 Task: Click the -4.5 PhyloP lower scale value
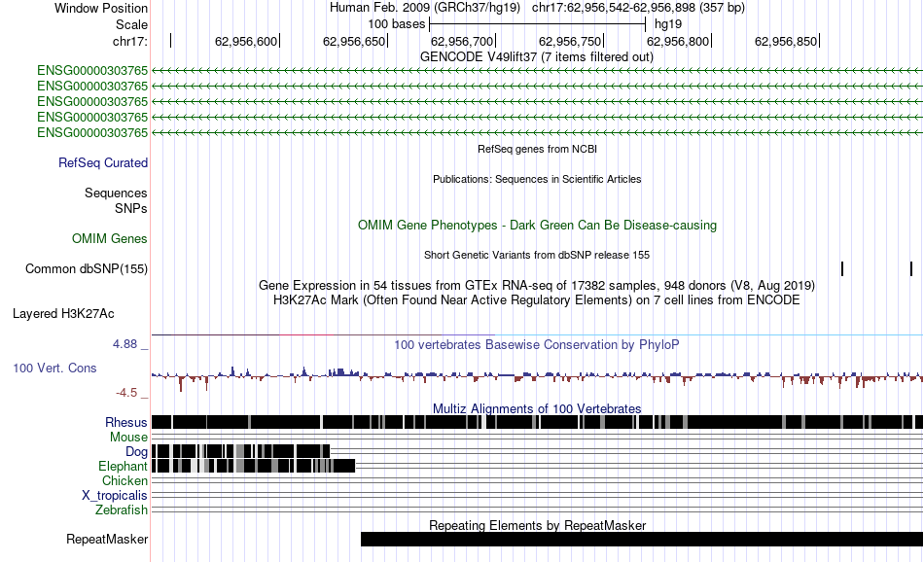click(x=126, y=393)
